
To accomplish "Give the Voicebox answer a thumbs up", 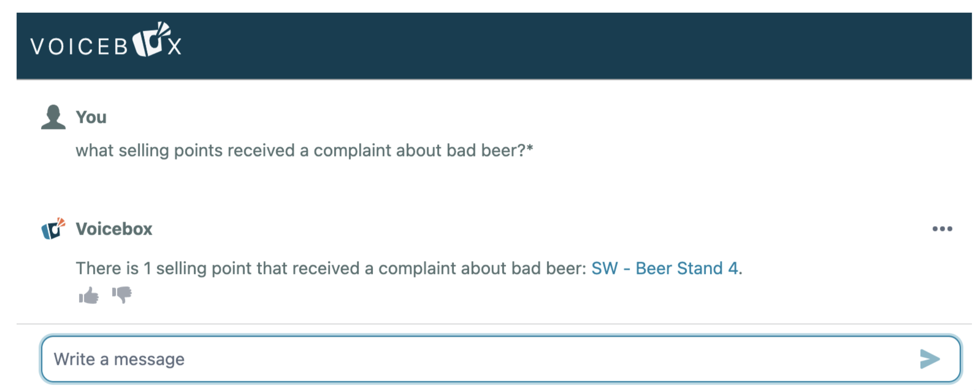I will [89, 295].
